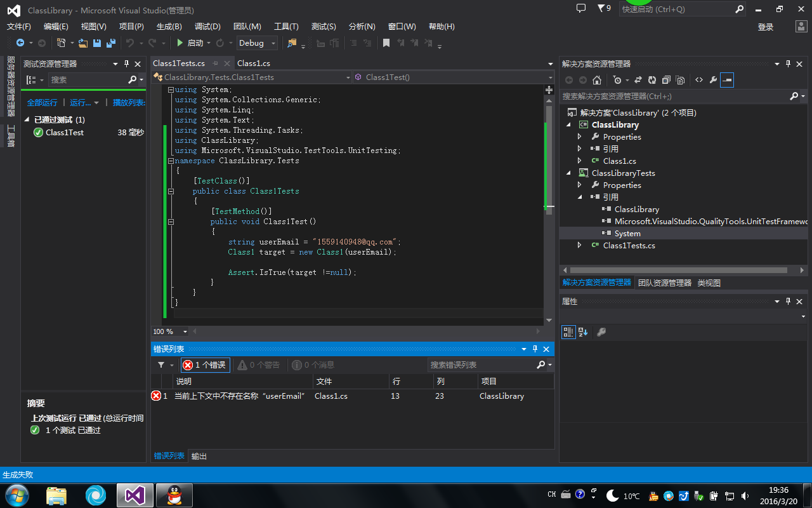Click the 播放列表 link
Image resolution: width=812 pixels, height=508 pixels.
(129, 103)
